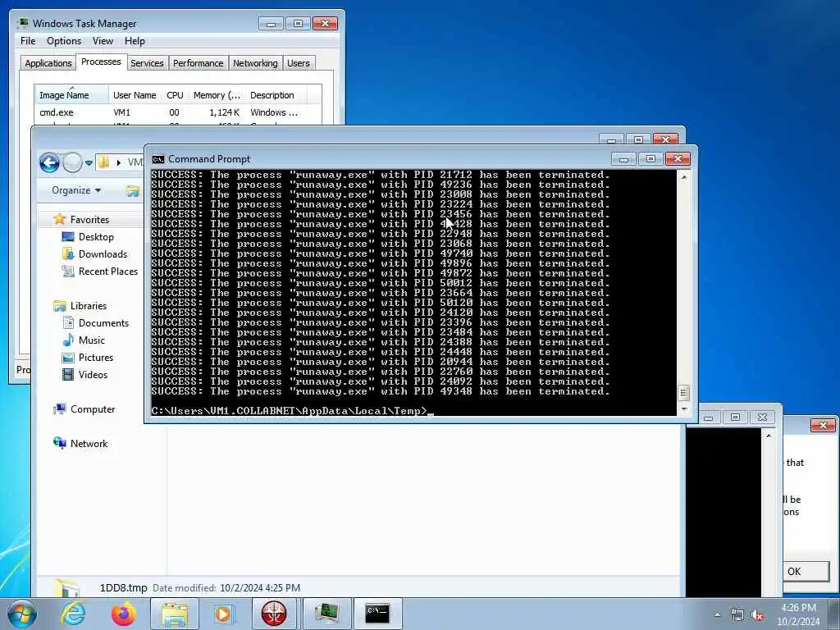Click Command Prompt title bar icon
This screenshot has width=840, height=630.
[x=158, y=159]
